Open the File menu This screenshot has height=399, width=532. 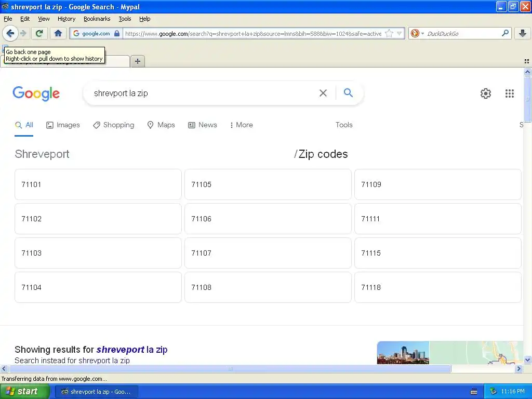(8, 19)
